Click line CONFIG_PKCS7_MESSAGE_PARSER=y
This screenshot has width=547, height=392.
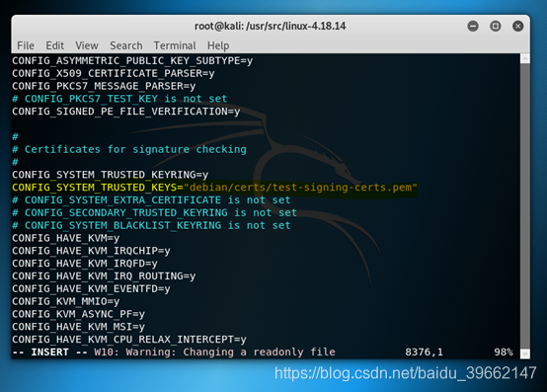104,86
